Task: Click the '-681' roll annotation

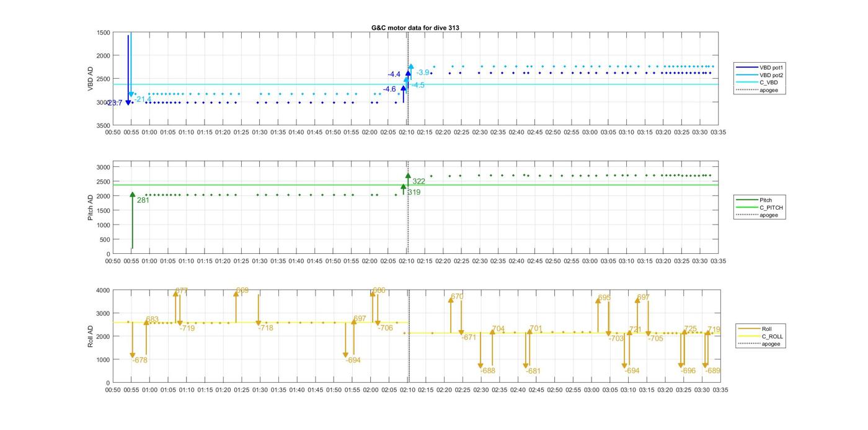Action: click(x=533, y=372)
